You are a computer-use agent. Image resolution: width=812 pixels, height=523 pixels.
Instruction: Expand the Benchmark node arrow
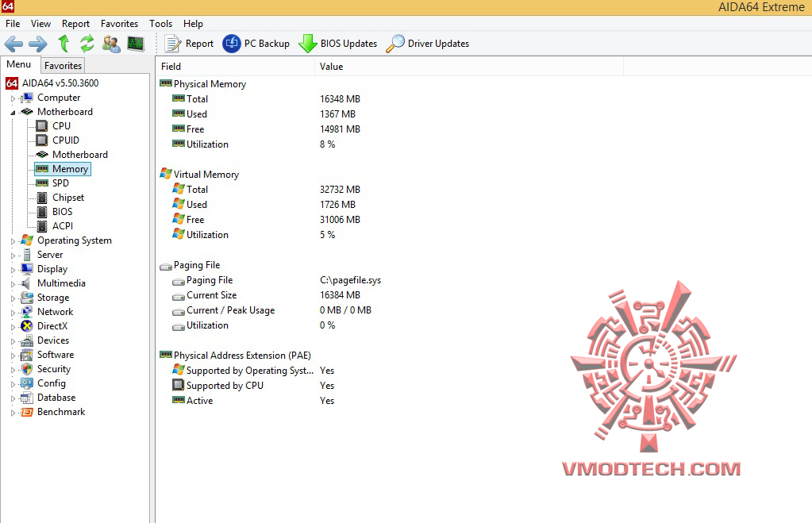pos(13,413)
